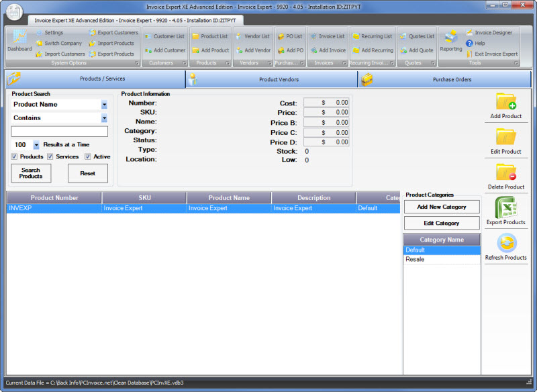537x392 pixels.
Task: Open Import Products in System Options
Action: pyautogui.click(x=111, y=43)
